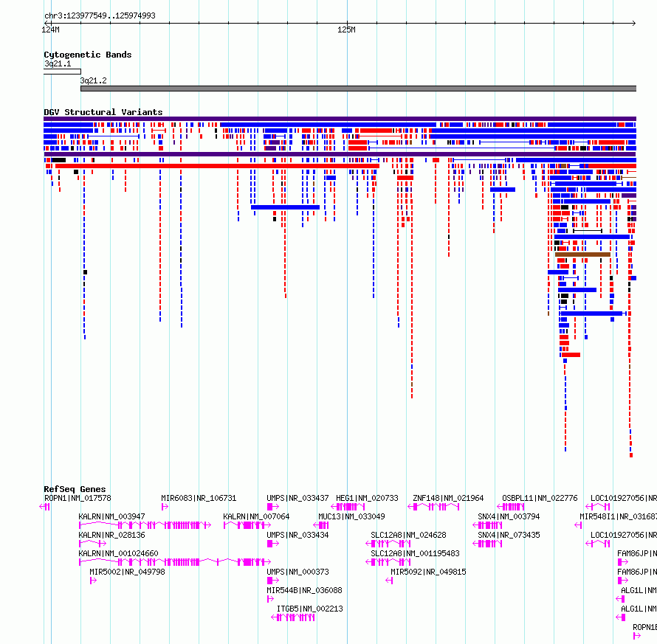Open the SNX4|NM_003794 transcript label
This screenshot has height=644, width=657.
tap(509, 516)
